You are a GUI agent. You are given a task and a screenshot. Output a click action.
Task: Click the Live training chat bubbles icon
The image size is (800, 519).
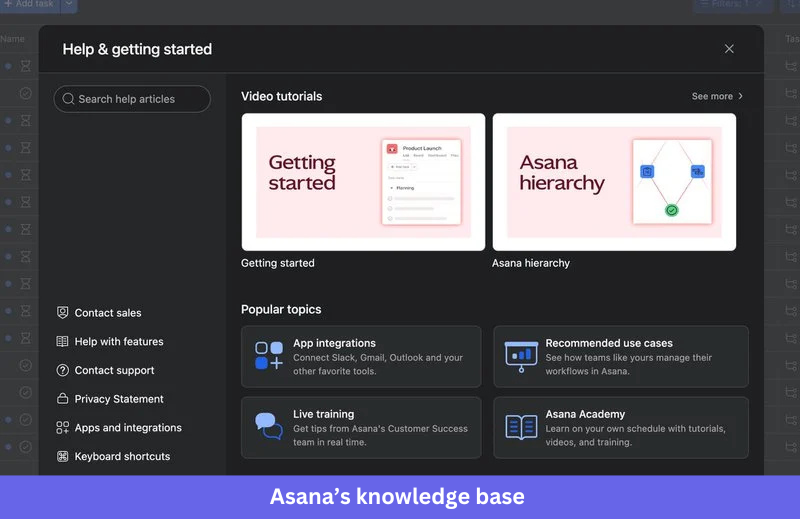[x=268, y=426]
